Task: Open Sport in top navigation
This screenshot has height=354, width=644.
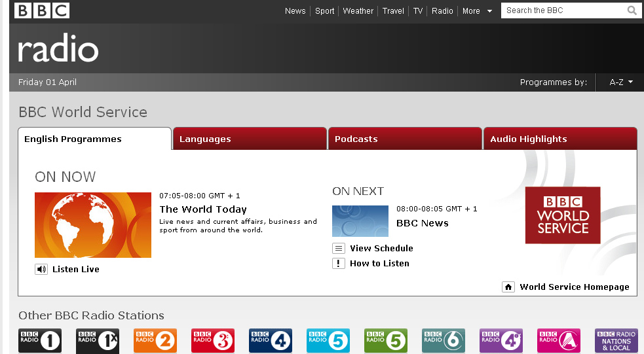Action: point(324,11)
